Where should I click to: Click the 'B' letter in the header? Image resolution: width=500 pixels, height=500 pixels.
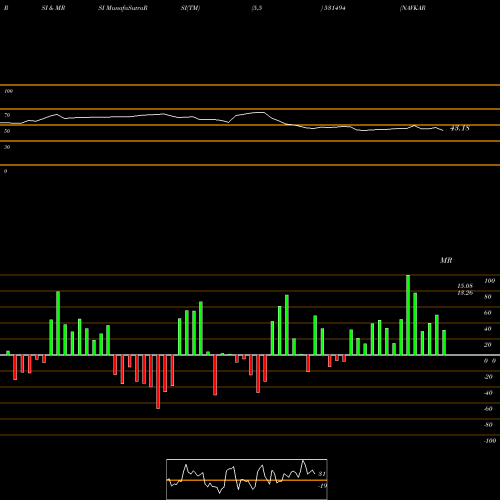[6, 8]
